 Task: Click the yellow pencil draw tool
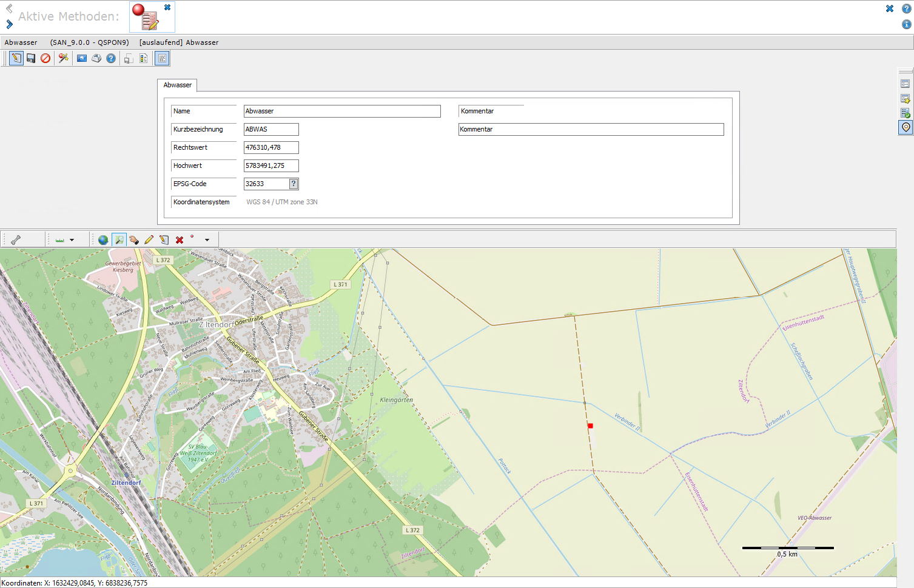[x=149, y=240]
